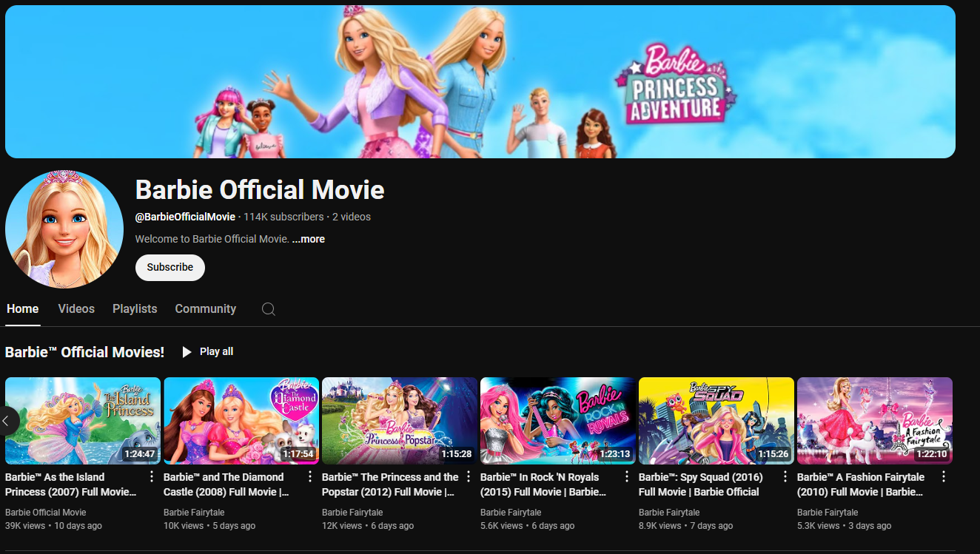This screenshot has height=554, width=980.
Task: Open the Playlists tab
Action: (135, 309)
